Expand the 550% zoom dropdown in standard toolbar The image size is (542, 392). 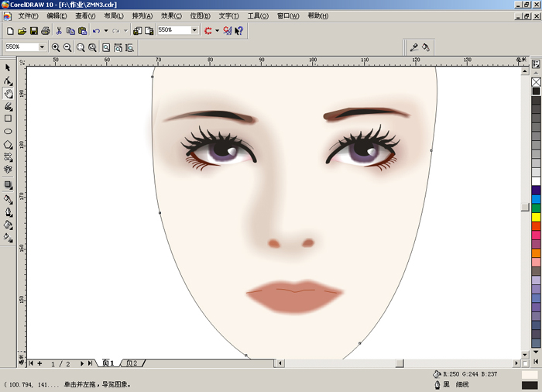coord(195,31)
